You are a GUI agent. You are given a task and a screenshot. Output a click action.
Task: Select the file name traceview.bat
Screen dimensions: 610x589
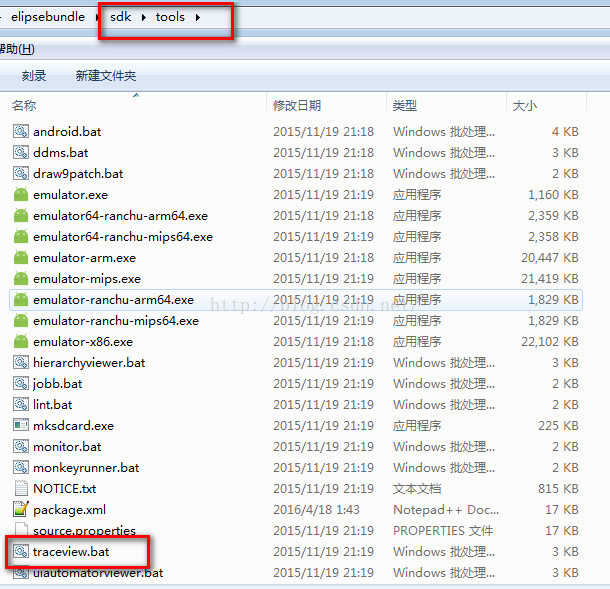tap(71, 552)
